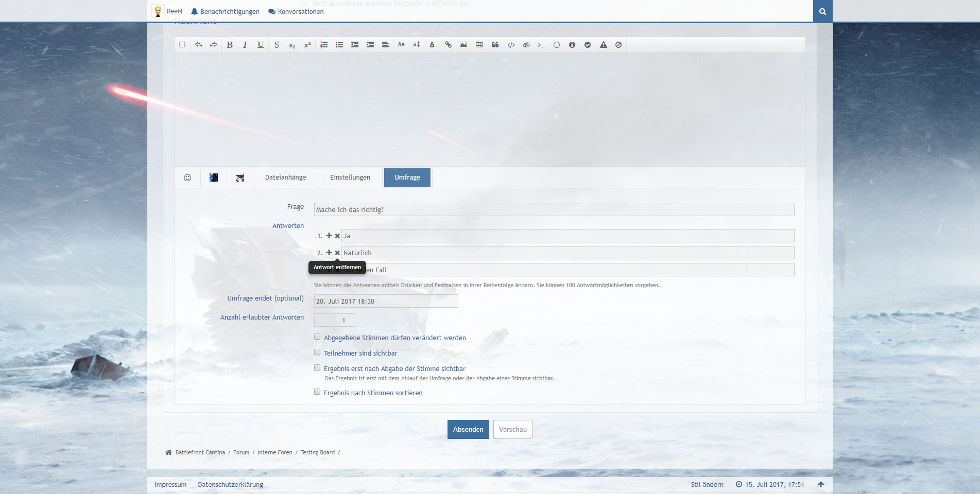Apply superscript formatting
The width and height of the screenshot is (980, 494).
point(307,45)
